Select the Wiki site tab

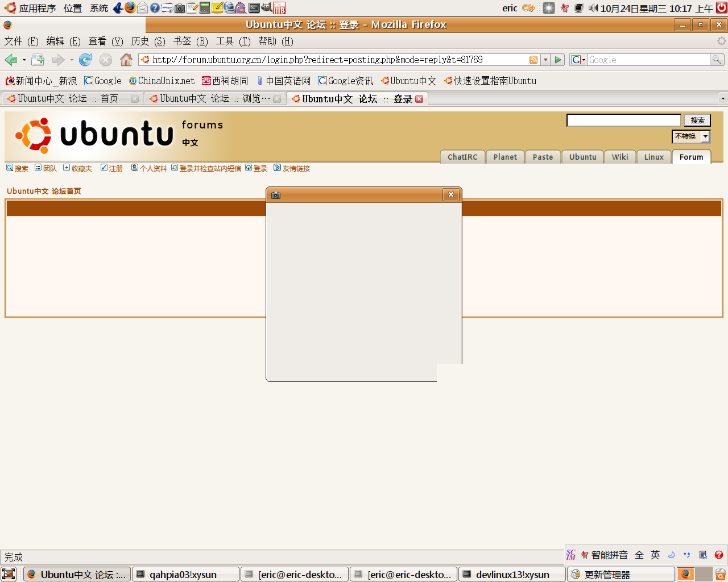pos(620,157)
